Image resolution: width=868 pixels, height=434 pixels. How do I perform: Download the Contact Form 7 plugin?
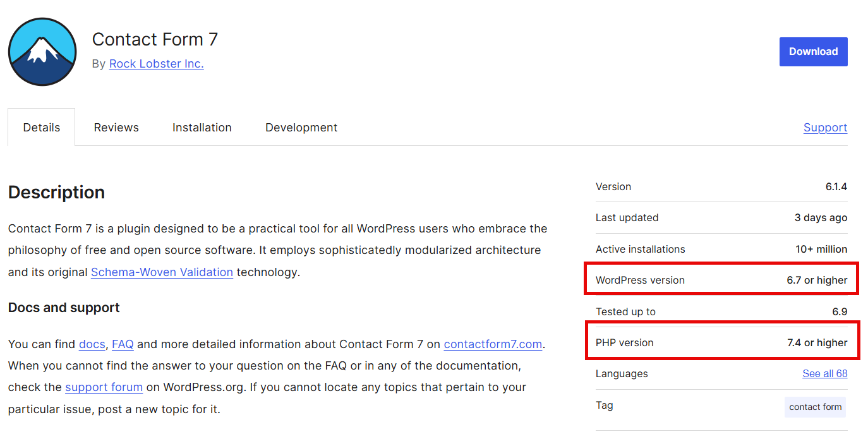pyautogui.click(x=813, y=52)
